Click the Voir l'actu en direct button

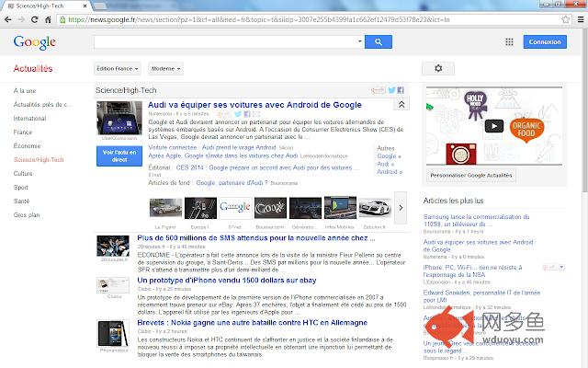119,155
